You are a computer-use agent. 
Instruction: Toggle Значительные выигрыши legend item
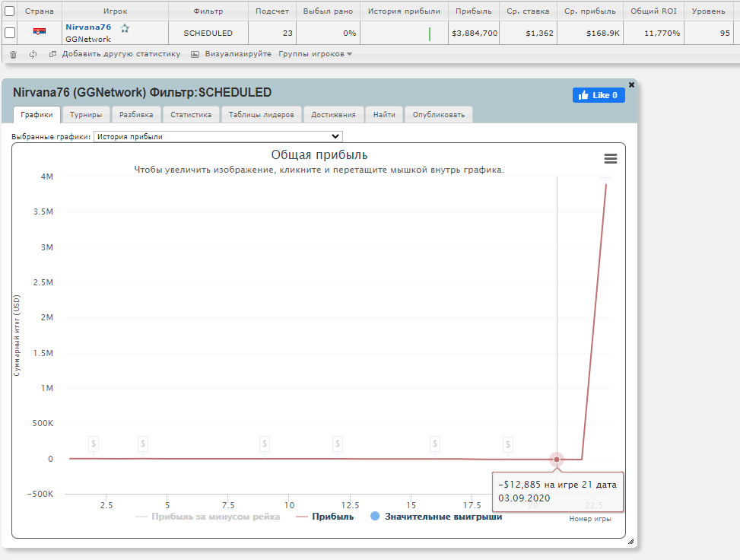pyautogui.click(x=437, y=517)
